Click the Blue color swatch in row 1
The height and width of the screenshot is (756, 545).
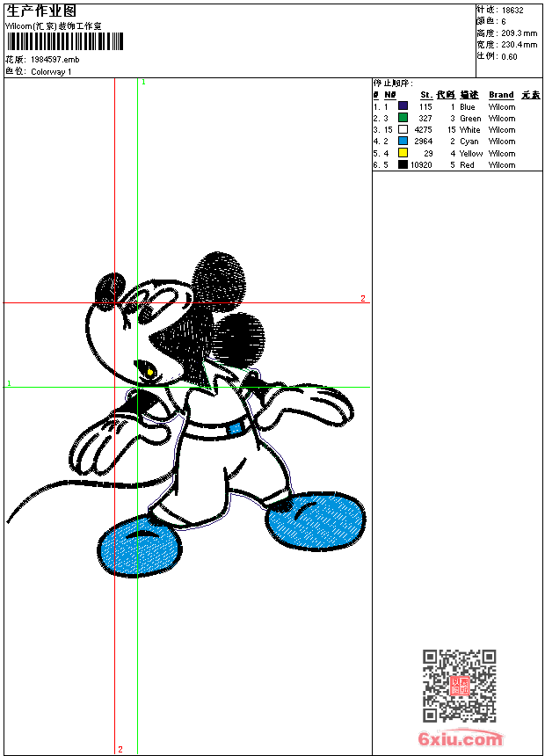tap(403, 106)
